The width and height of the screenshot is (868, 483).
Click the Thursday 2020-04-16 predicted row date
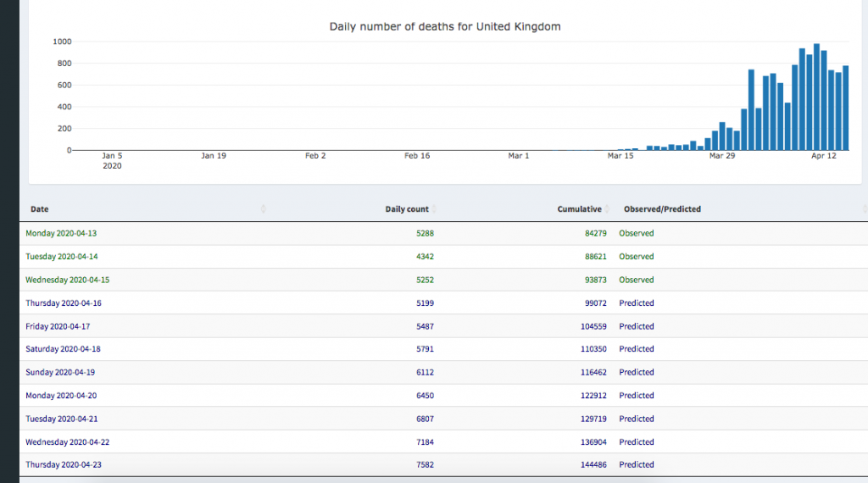[64, 303]
